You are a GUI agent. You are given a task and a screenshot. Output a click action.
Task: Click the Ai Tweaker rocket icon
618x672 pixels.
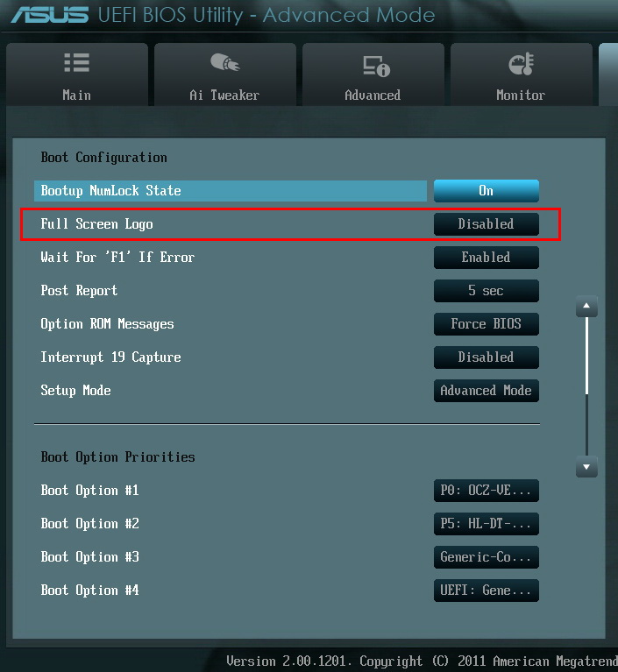[x=224, y=65]
